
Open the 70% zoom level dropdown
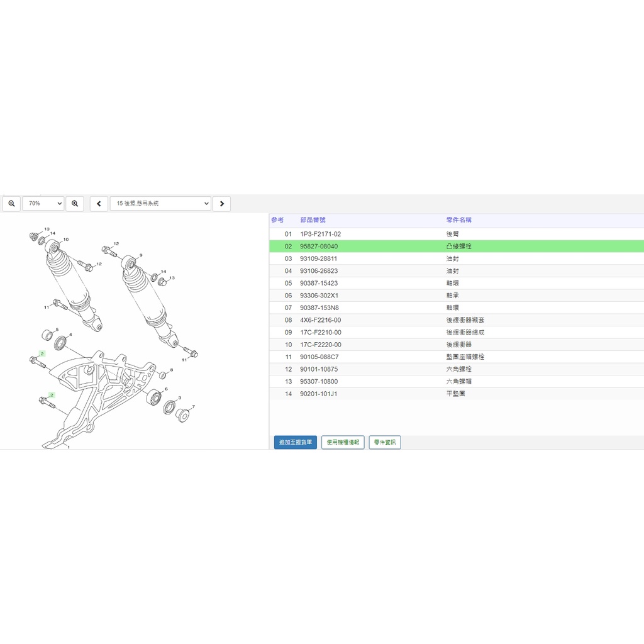43,204
